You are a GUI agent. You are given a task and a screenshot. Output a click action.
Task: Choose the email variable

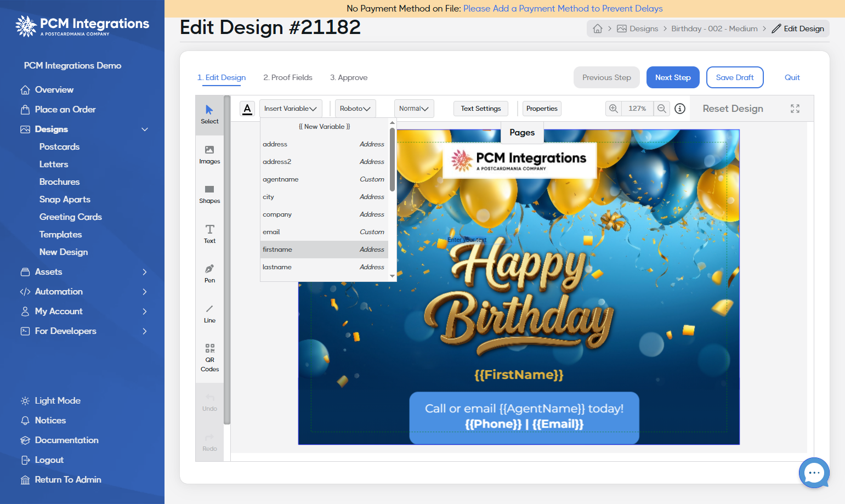coord(324,232)
